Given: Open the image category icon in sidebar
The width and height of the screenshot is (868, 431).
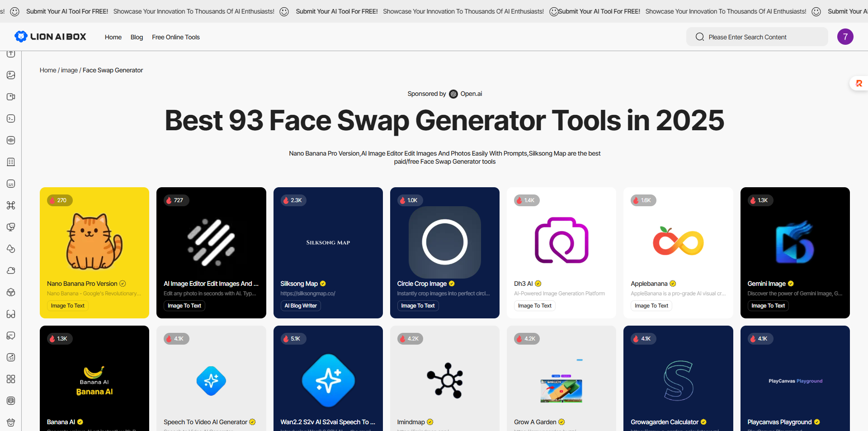Looking at the screenshot, I should coord(11,75).
